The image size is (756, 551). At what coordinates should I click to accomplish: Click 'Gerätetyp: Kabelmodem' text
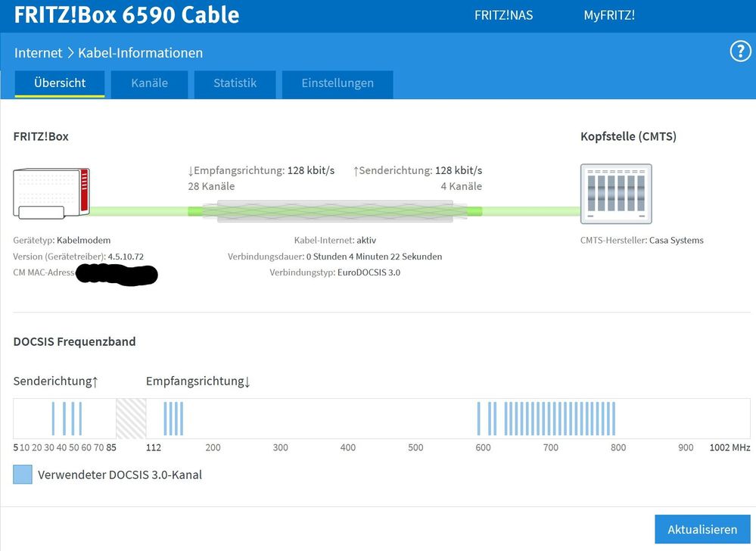click(x=62, y=240)
